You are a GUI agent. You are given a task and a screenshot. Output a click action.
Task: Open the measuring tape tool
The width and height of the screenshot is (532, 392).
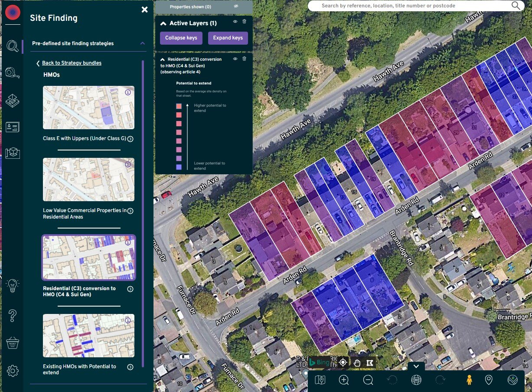coord(12,73)
